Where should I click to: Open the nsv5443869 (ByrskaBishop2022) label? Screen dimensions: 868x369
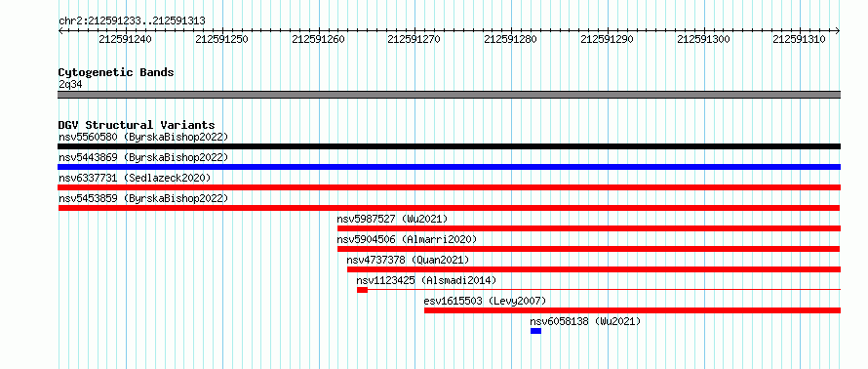coord(143,157)
